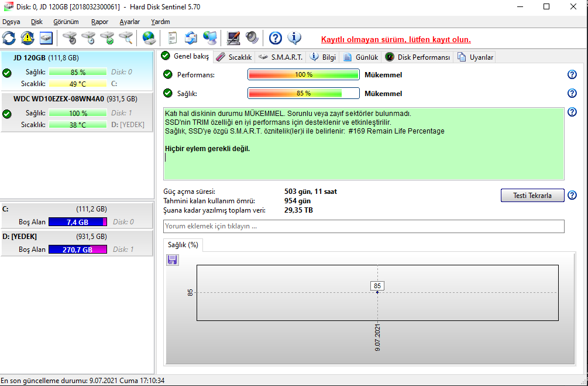Click the D: [YEDEK] partition label
The height and width of the screenshot is (386, 588).
[19, 237]
